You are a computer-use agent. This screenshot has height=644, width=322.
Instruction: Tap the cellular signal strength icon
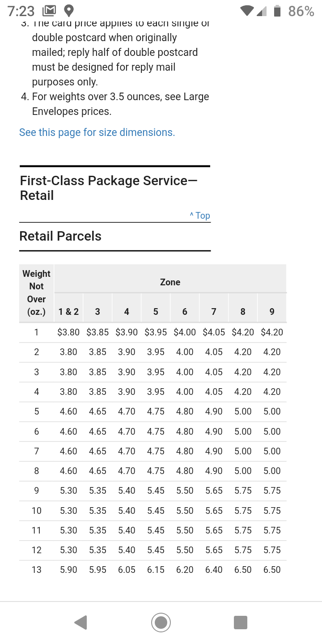pos(263,11)
